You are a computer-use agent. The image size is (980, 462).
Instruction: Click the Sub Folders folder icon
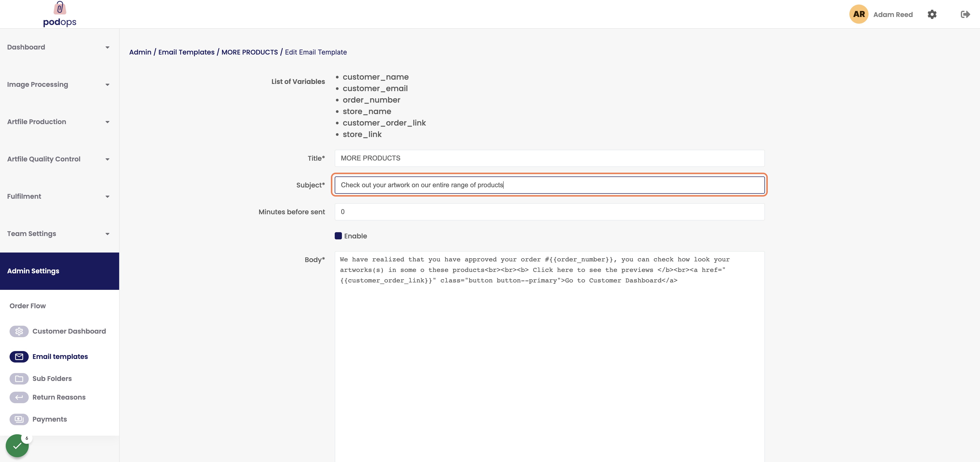pyautogui.click(x=19, y=379)
